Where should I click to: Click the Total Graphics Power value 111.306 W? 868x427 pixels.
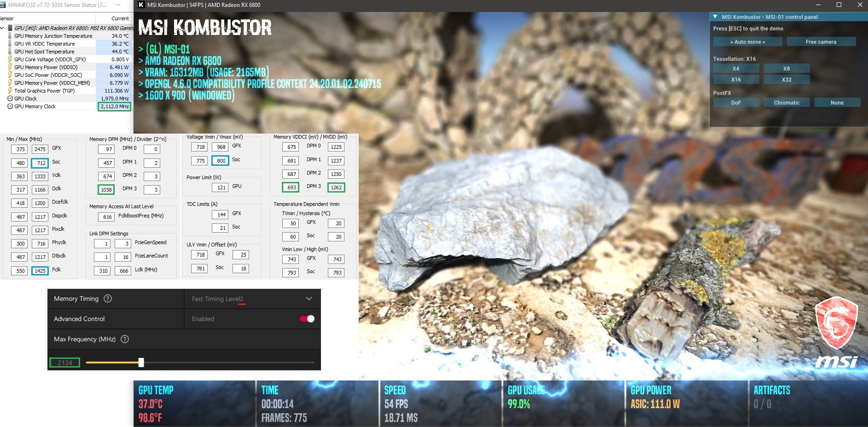click(x=114, y=91)
